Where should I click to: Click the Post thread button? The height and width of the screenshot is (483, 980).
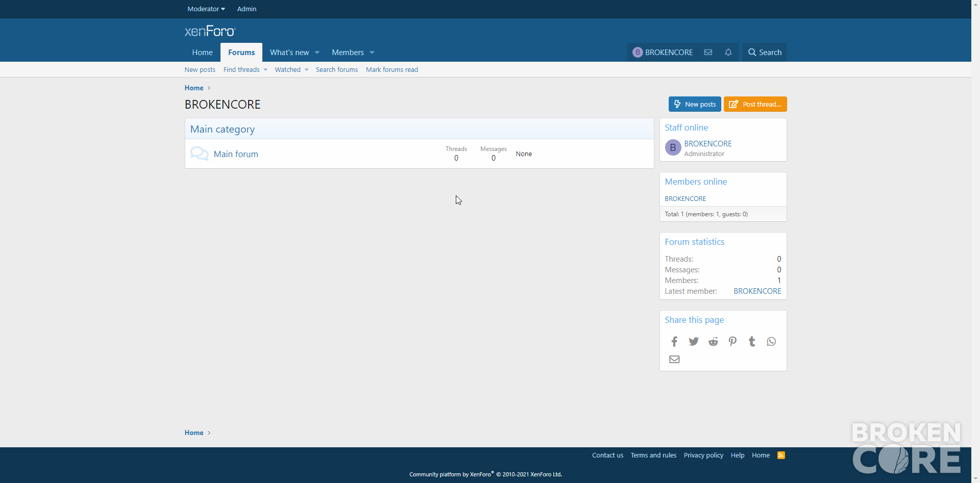coord(755,104)
